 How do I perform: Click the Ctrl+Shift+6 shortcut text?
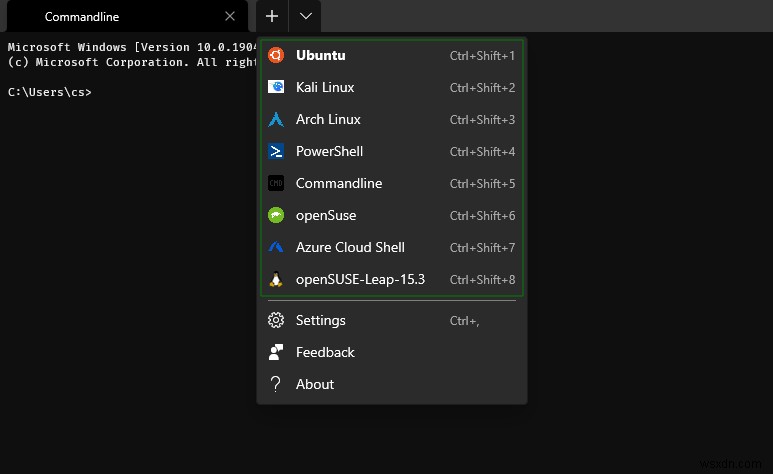(482, 216)
